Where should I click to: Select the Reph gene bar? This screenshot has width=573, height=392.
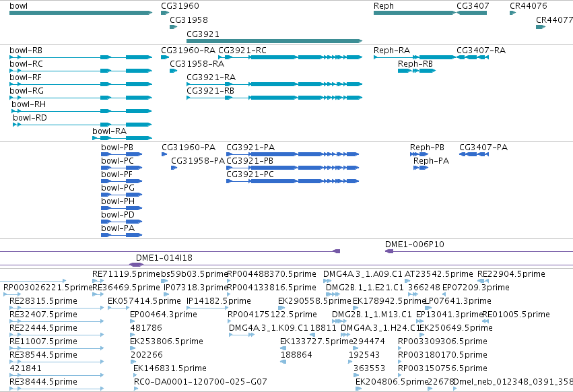point(414,13)
